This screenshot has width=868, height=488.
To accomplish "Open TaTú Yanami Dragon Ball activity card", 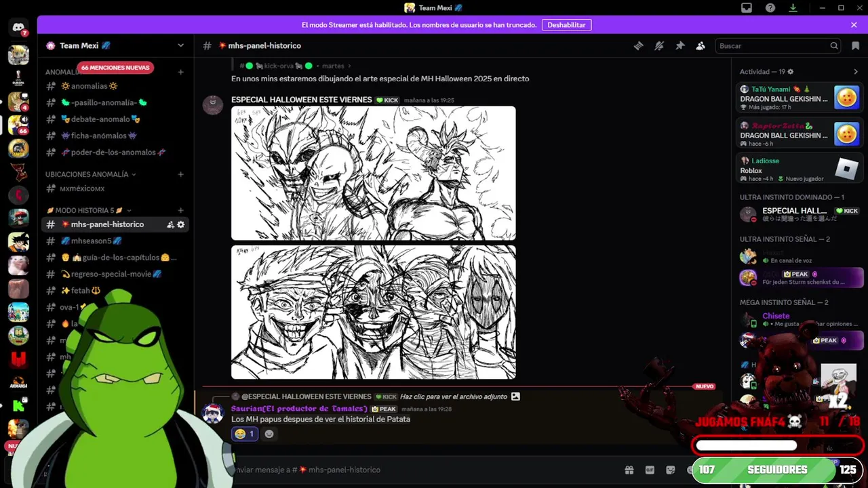I will click(x=799, y=98).
